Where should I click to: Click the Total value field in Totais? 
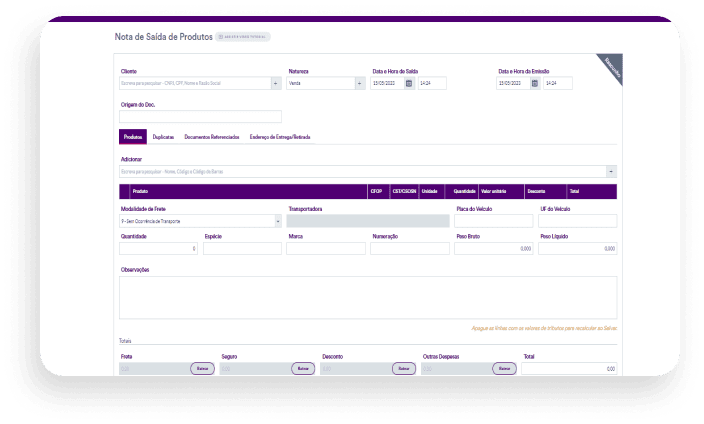coord(569,369)
